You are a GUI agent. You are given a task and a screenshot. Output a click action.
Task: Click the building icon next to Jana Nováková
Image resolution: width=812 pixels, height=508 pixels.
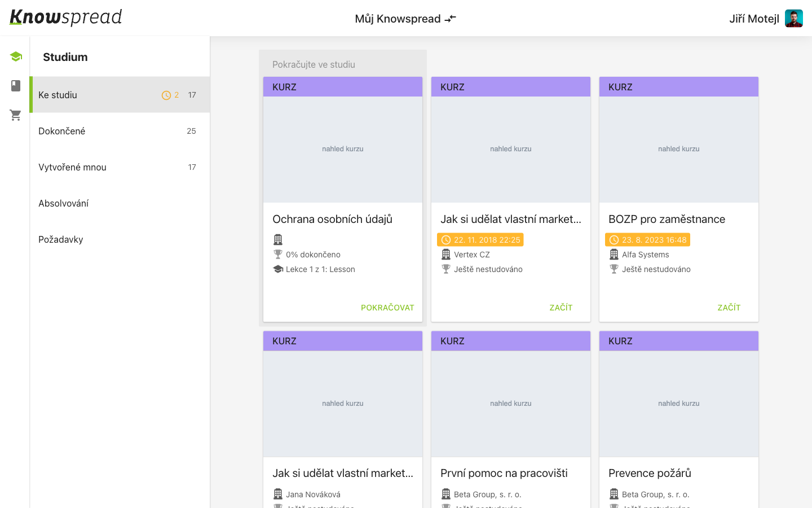click(278, 494)
